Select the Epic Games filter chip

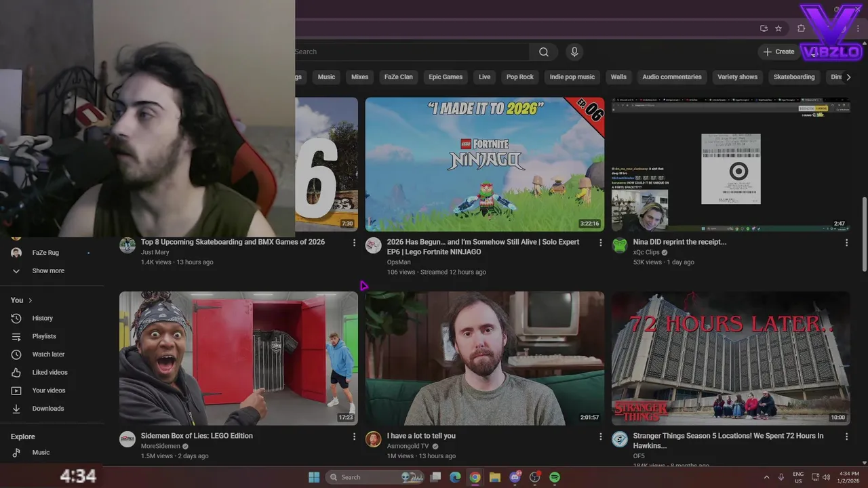446,77
